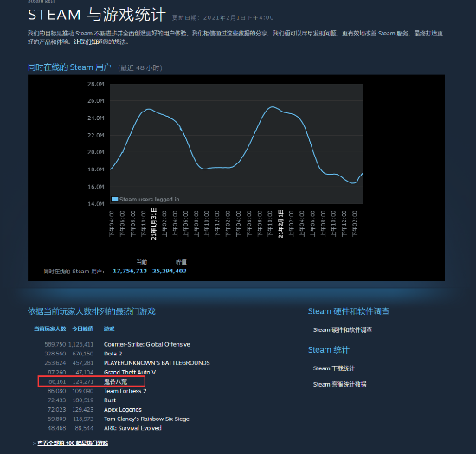Open the Steam 客服统计数据 link

click(340, 384)
